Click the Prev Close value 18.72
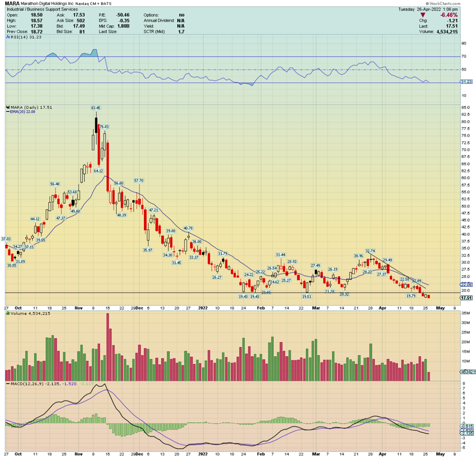 click(37, 32)
